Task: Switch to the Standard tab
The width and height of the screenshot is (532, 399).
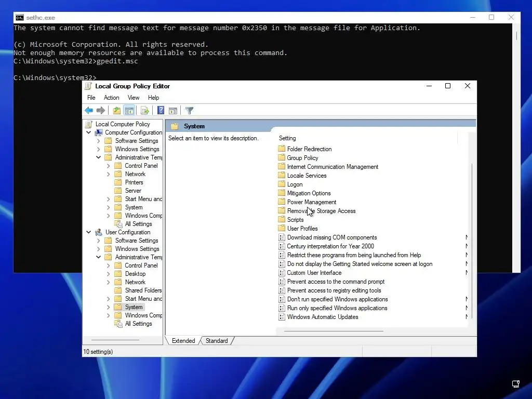Action: click(217, 341)
